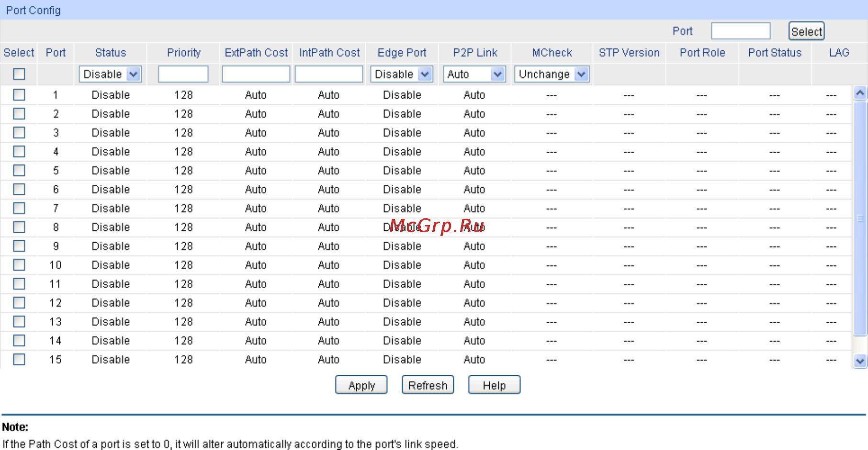Click the Refresh button
The width and height of the screenshot is (868, 450).
[428, 385]
